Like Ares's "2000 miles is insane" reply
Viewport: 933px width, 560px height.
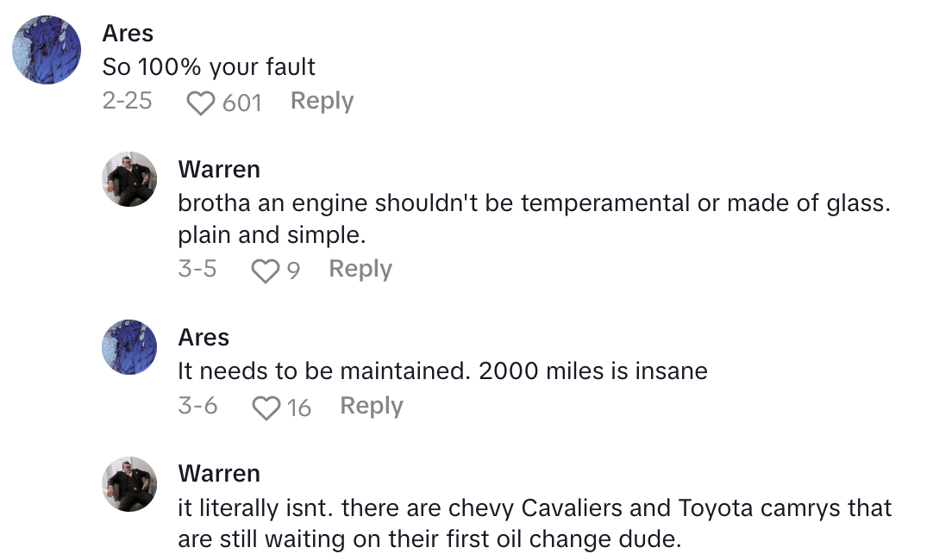pos(266,408)
